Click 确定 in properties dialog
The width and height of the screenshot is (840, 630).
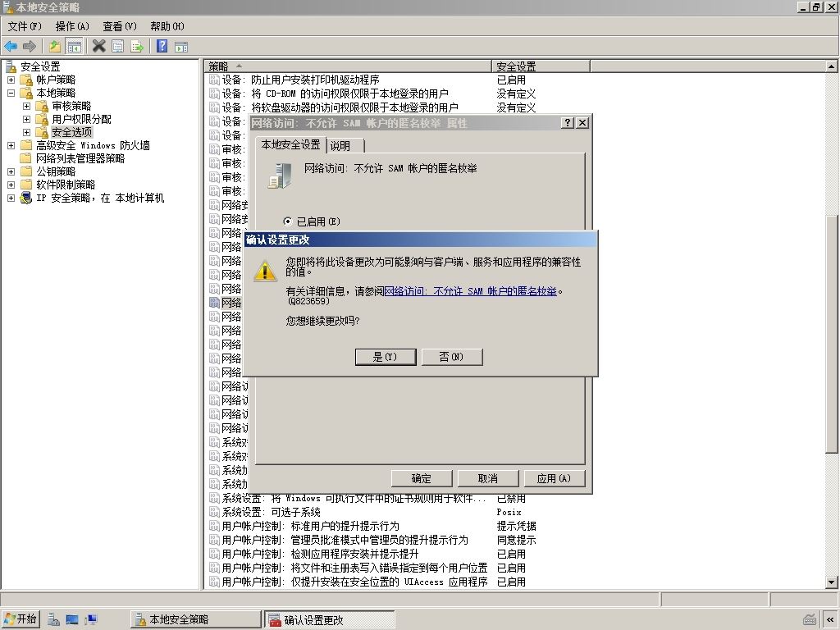click(422, 478)
